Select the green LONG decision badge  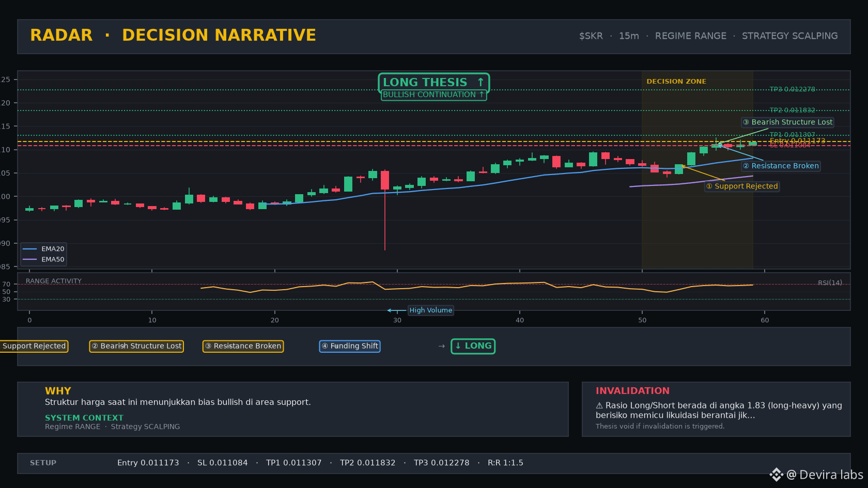tap(473, 346)
